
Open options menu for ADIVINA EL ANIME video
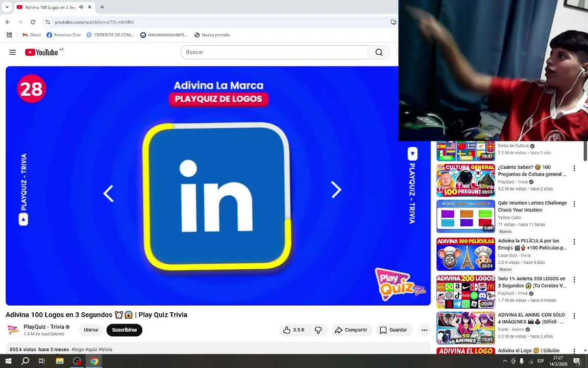[574, 316]
